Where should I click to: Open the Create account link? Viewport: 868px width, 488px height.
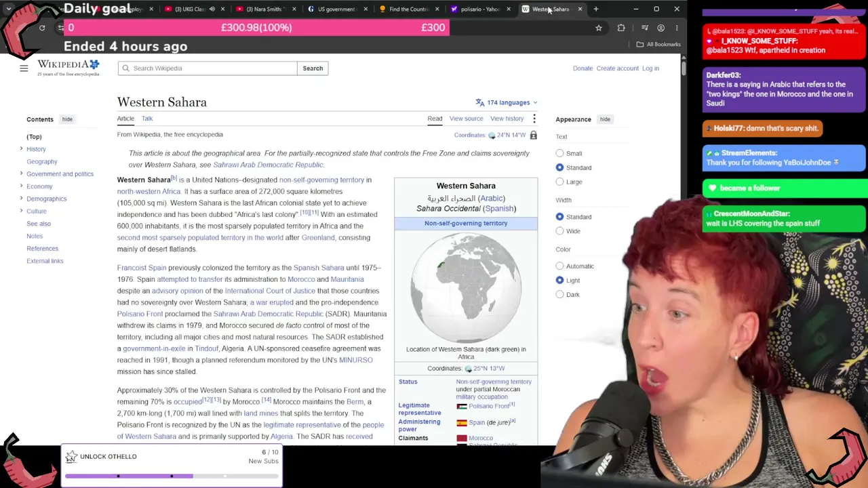(x=618, y=68)
